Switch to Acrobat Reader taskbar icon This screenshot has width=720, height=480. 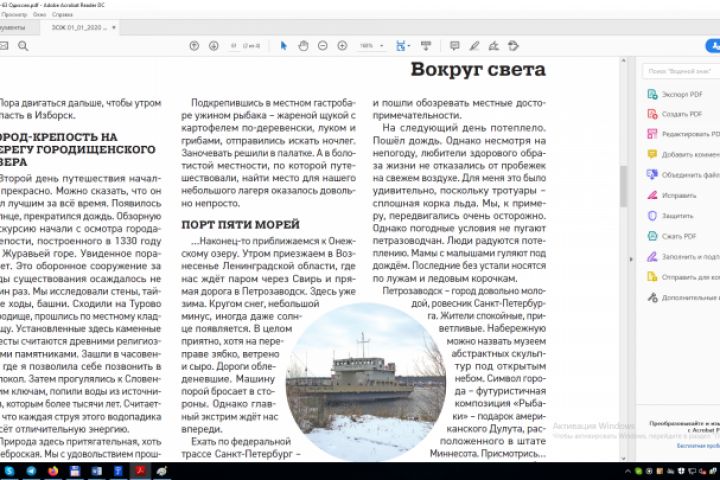click(x=140, y=471)
